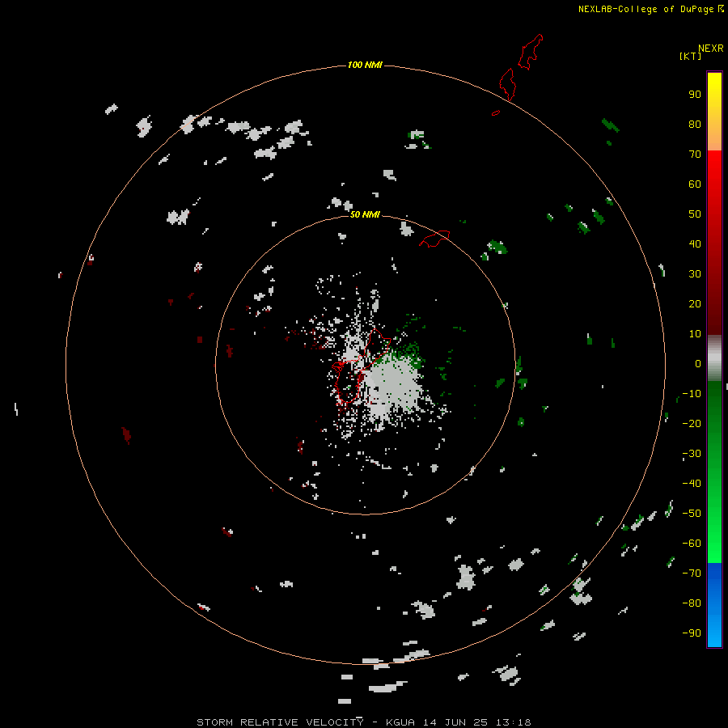Viewport: 728px width, 728px height.
Task: Click the blue bottom segment of color bar
Action: [x=714, y=605]
